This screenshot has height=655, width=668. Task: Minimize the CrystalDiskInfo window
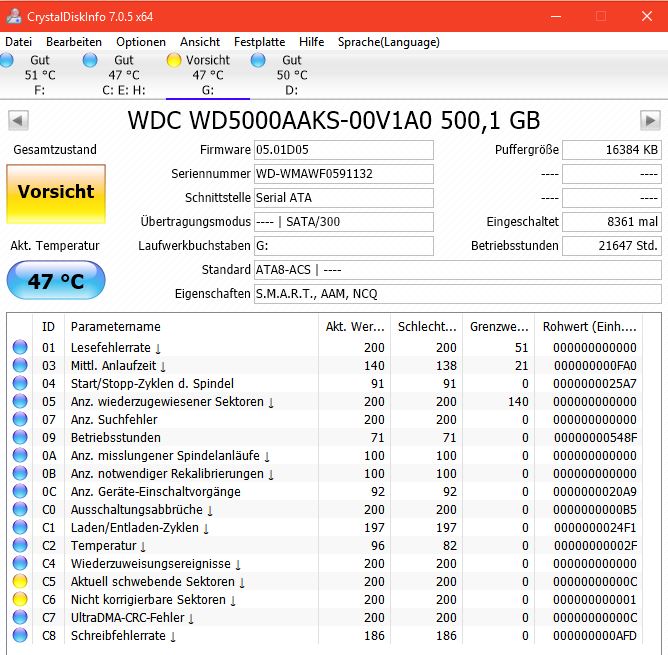pyautogui.click(x=556, y=16)
